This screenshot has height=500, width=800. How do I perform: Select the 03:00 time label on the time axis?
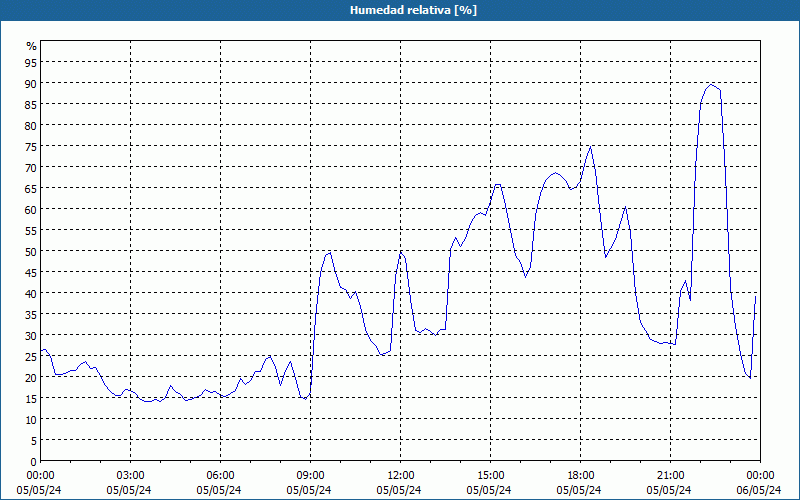130,476
